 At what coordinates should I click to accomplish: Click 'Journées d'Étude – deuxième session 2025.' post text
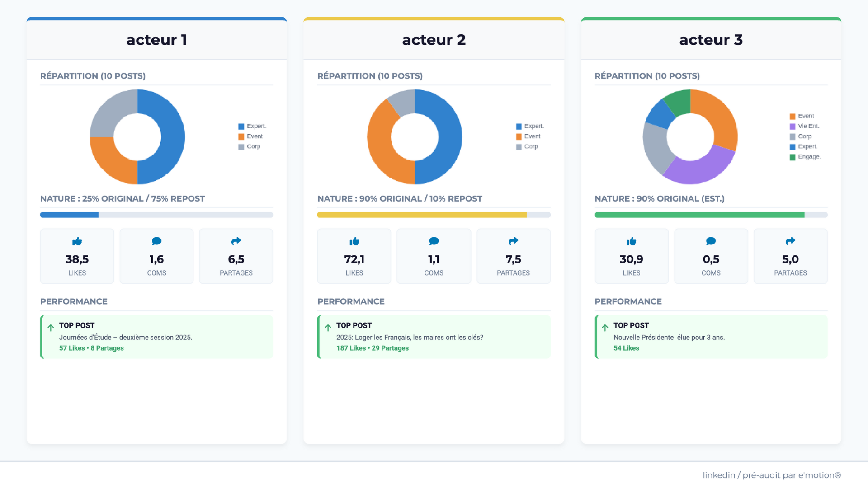[126, 338]
